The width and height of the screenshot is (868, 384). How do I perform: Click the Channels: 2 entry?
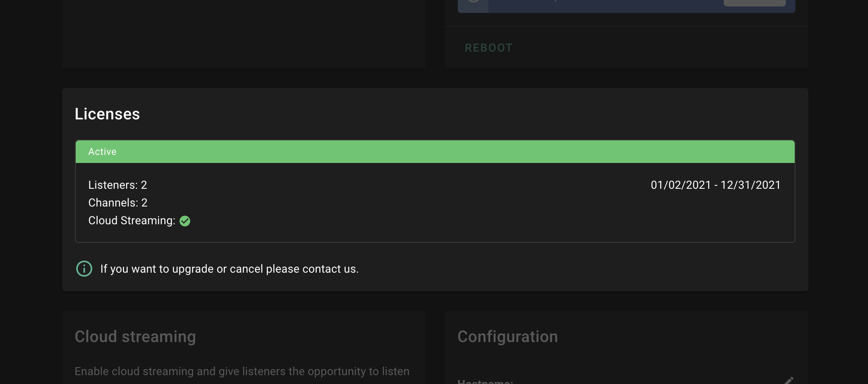118,202
